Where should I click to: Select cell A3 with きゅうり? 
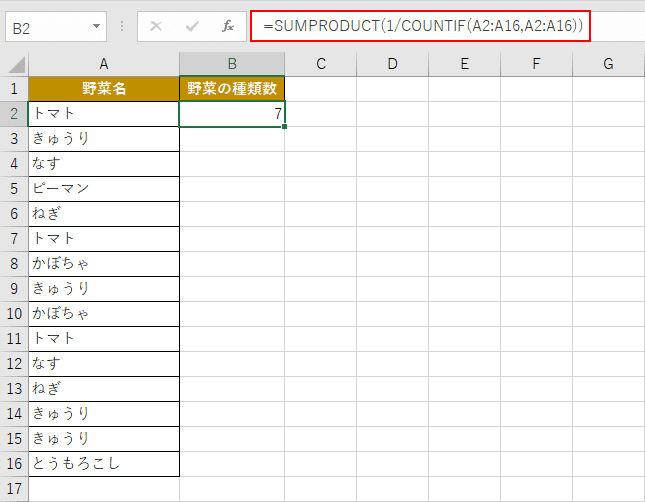[x=104, y=139]
